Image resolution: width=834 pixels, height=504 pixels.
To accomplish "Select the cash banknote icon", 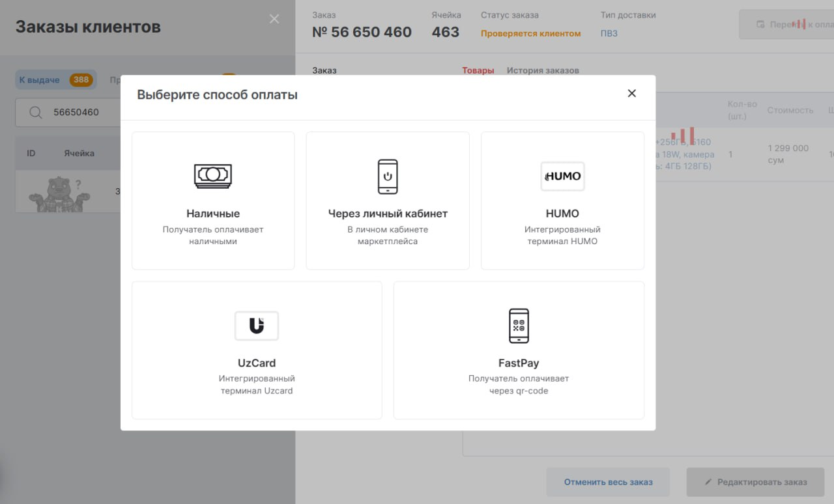I will point(213,176).
